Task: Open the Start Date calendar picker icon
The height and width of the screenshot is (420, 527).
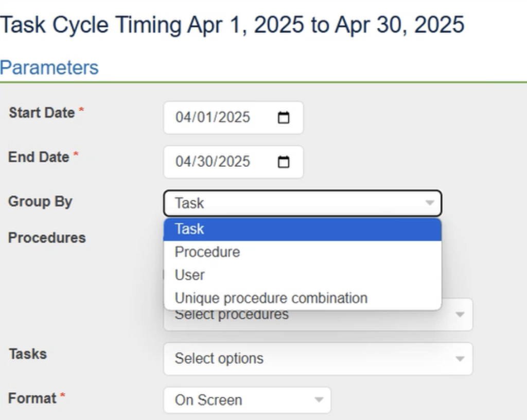Action: (x=284, y=118)
